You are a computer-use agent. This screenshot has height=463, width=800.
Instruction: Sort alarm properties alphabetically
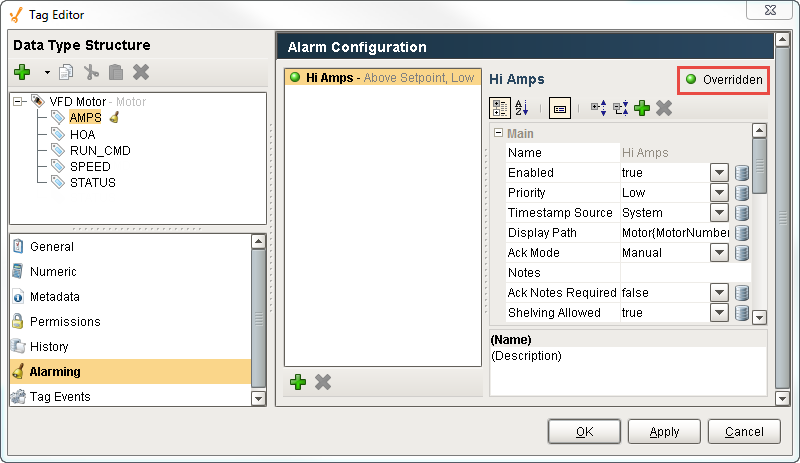[521, 108]
